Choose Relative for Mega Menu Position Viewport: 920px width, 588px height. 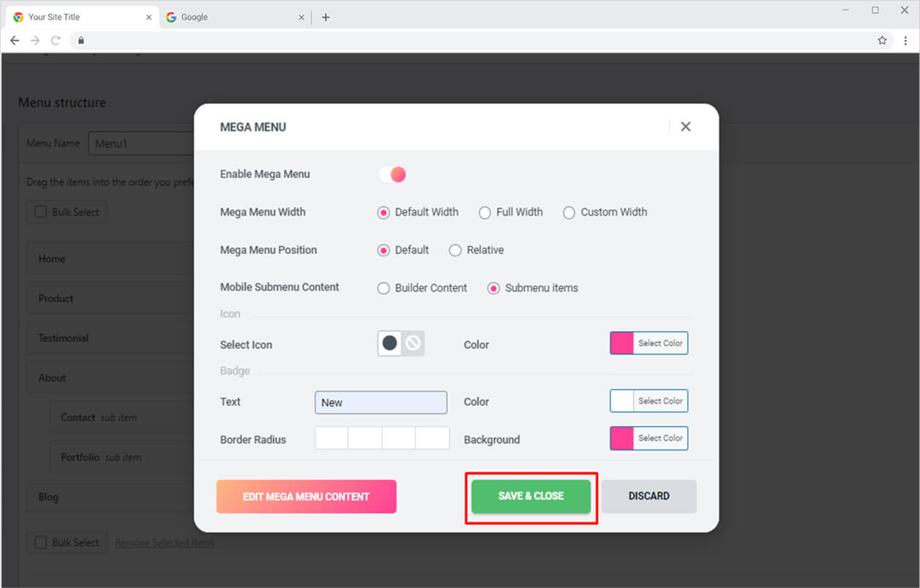point(455,250)
